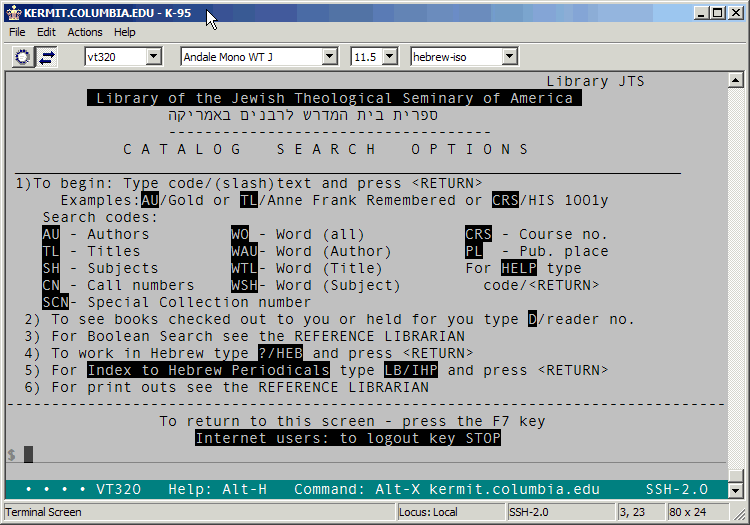
Task: Maximize the K-95 window
Action: pyautogui.click(x=715, y=12)
